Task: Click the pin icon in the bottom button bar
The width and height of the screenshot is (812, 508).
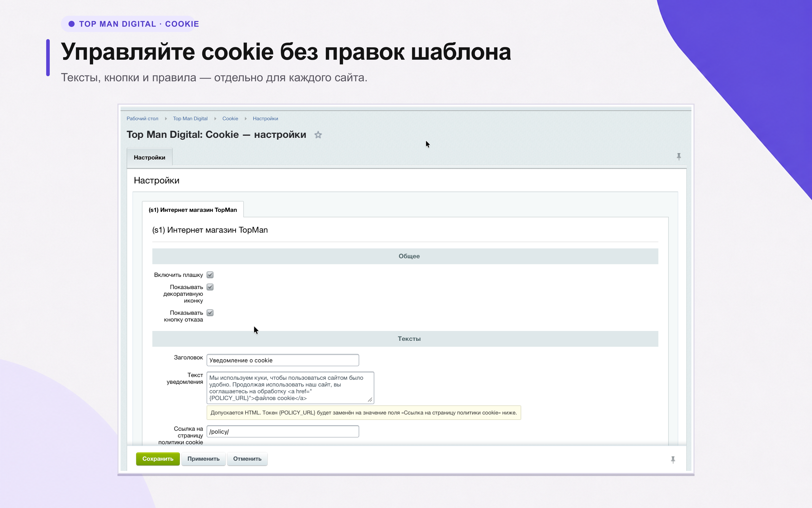Action: coord(673,460)
